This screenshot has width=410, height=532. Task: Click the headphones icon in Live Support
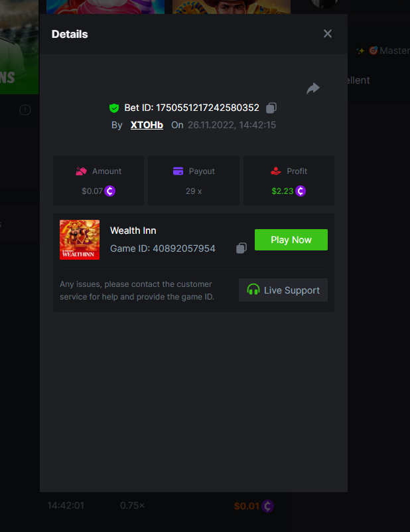[253, 290]
